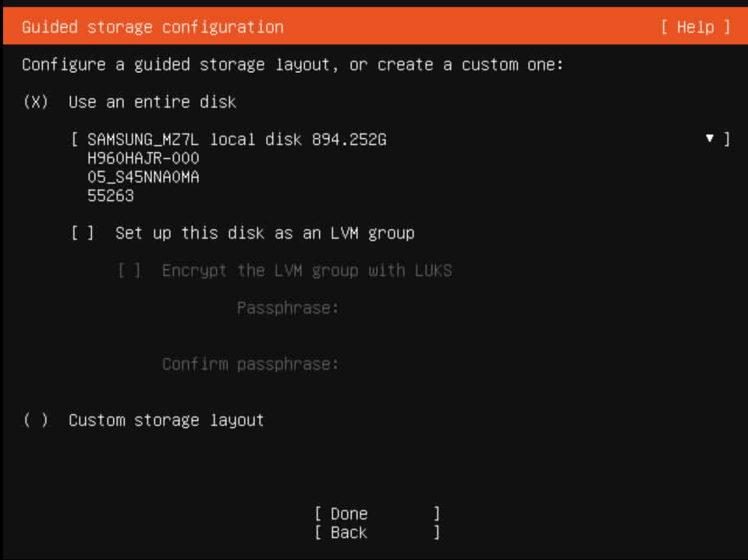
Task: Click the 05_S45NNA0MA serial line in the disk selector
Action: [143, 177]
